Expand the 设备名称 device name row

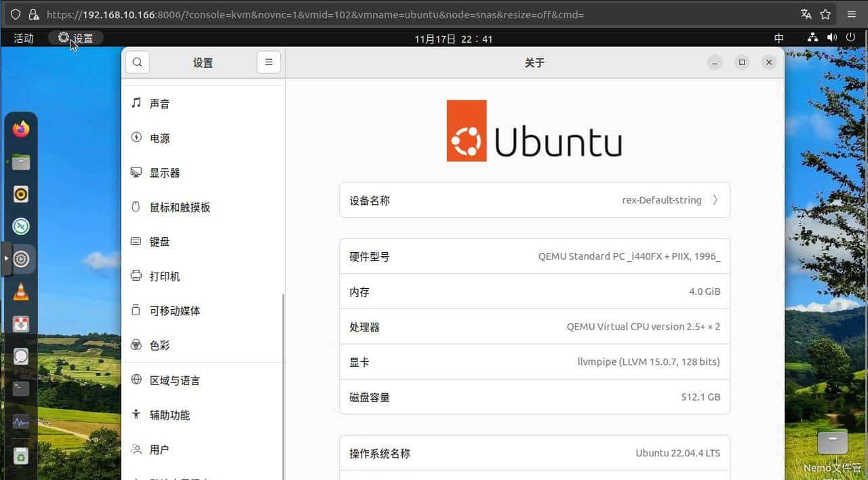coord(534,200)
